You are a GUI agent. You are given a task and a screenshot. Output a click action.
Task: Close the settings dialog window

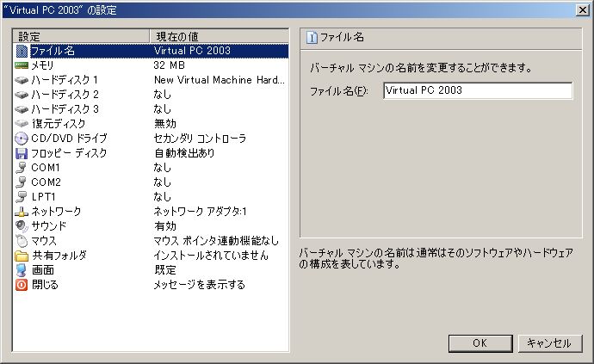[x=582, y=9]
